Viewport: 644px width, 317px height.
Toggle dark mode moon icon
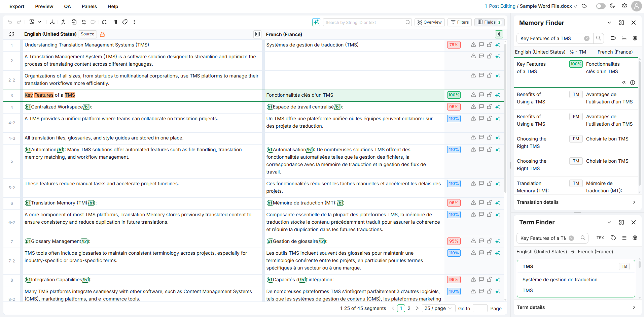pos(612,6)
